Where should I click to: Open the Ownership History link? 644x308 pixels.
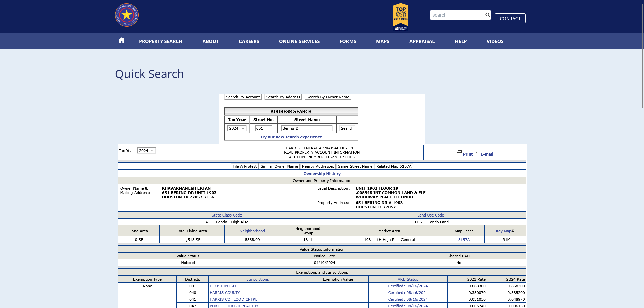pyautogui.click(x=322, y=174)
